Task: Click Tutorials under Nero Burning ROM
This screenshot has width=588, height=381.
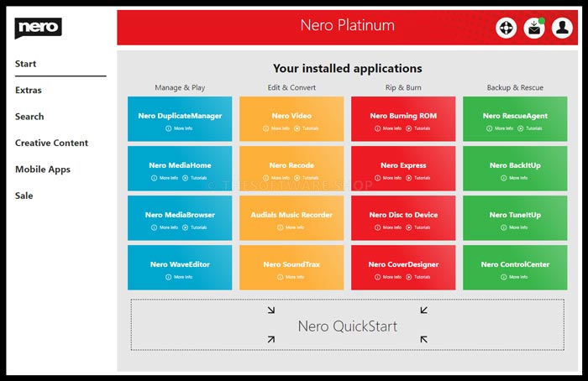Action: (x=418, y=128)
